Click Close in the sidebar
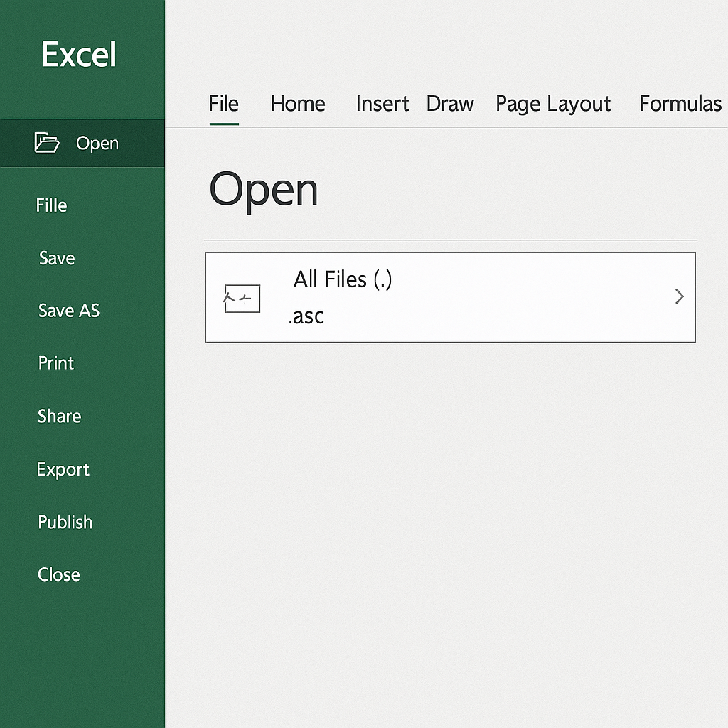 click(59, 574)
